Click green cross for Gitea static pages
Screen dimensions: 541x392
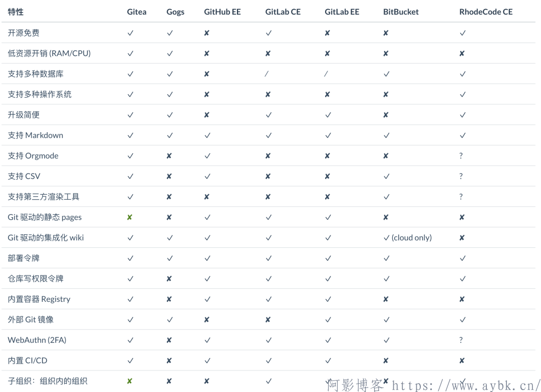[130, 217]
